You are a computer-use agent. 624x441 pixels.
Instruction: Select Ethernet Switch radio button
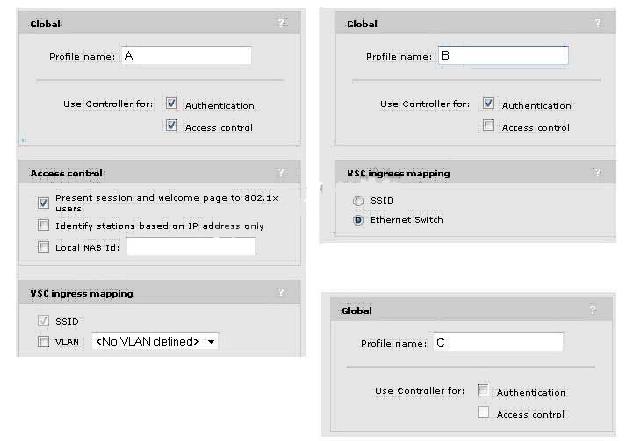359,220
